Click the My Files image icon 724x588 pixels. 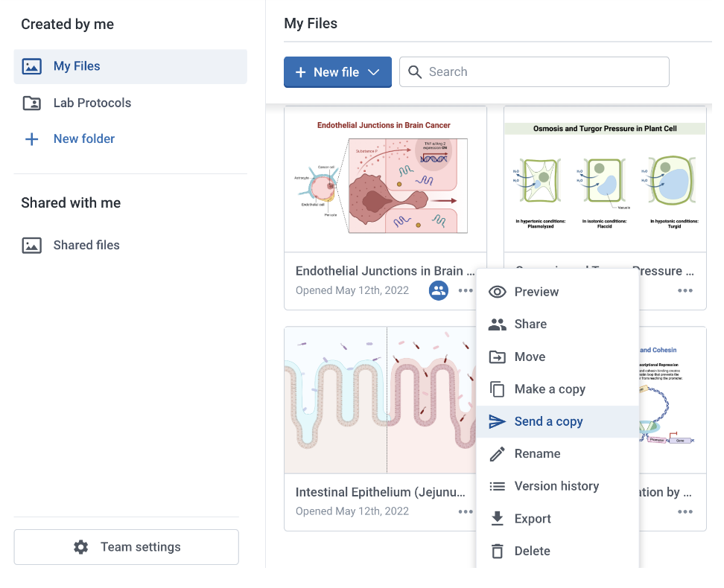[x=32, y=66]
